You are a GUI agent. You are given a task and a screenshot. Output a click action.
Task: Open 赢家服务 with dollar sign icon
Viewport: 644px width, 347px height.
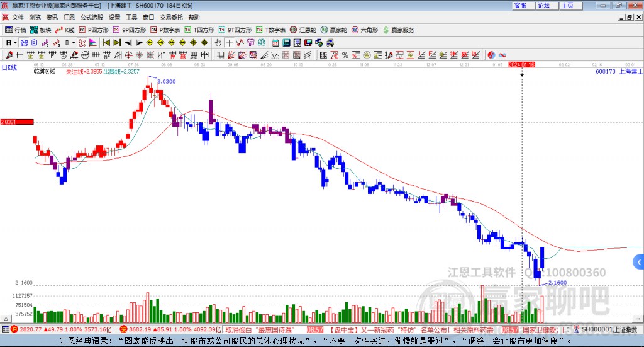pyautogui.click(x=399, y=30)
